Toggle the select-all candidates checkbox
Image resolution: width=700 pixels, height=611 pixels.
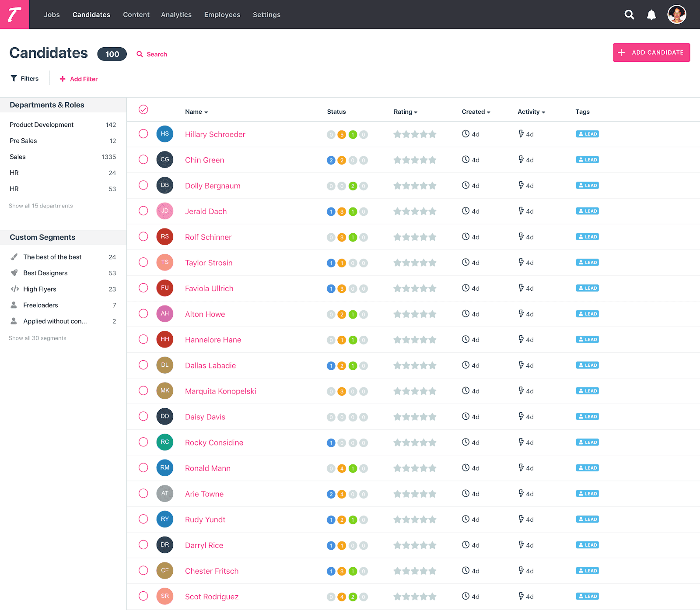point(143,109)
